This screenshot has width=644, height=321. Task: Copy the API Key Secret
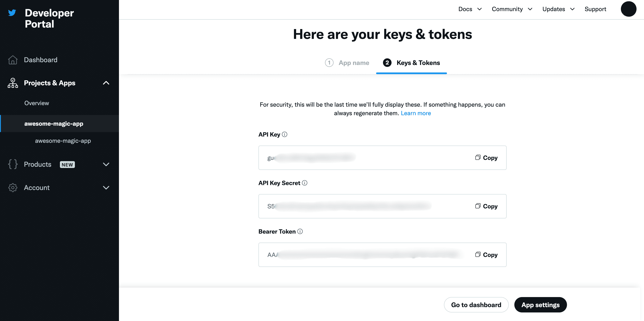coord(486,206)
